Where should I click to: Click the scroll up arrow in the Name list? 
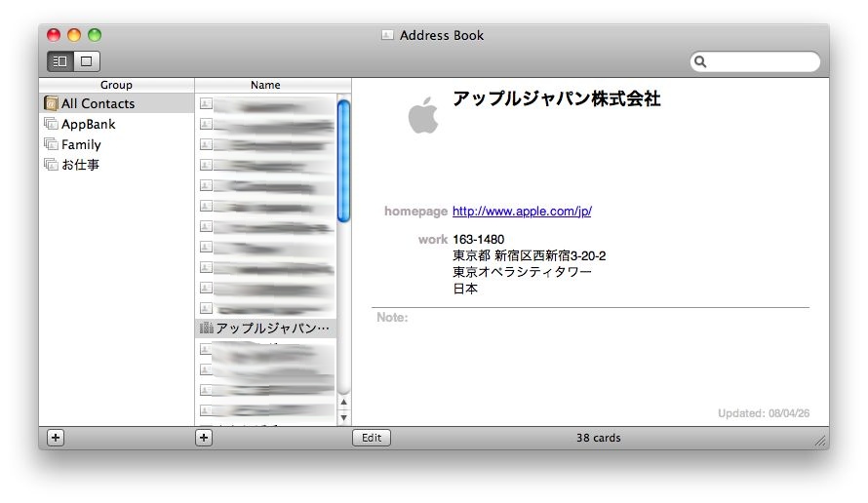(343, 403)
